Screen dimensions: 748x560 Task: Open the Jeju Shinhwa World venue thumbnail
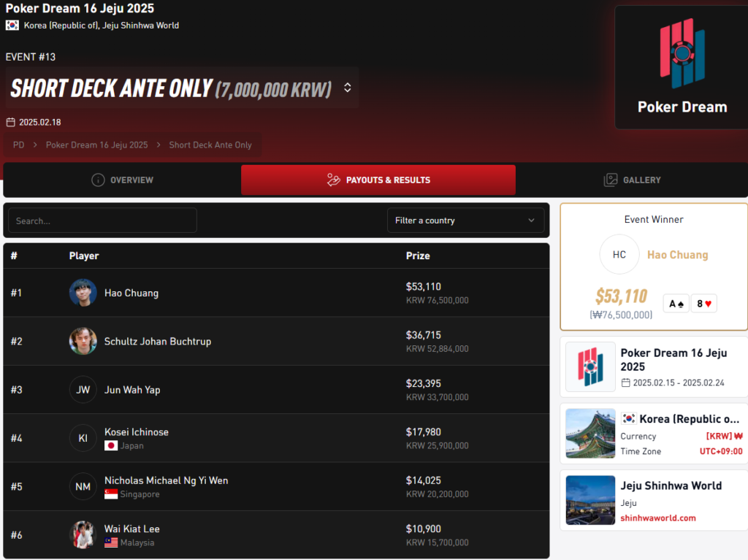point(590,500)
